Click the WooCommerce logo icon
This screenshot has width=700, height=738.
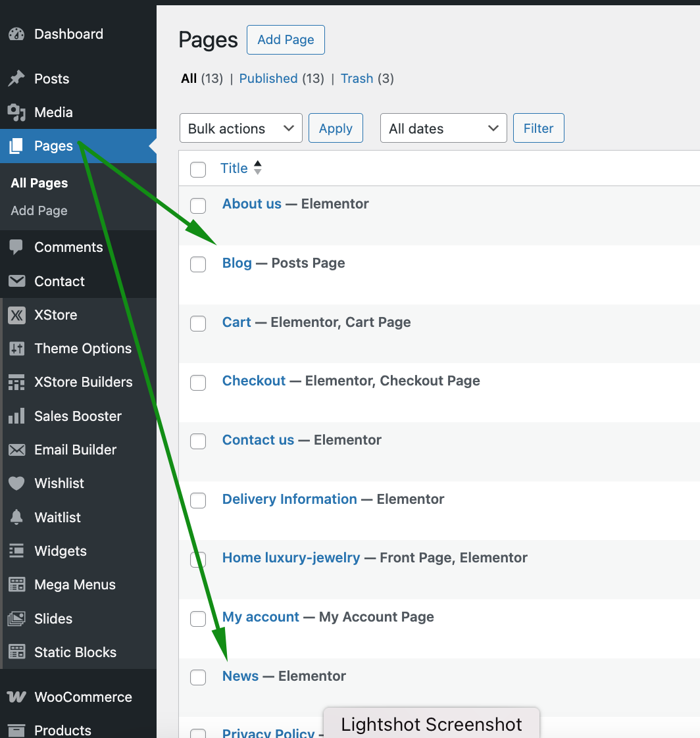pos(16,697)
